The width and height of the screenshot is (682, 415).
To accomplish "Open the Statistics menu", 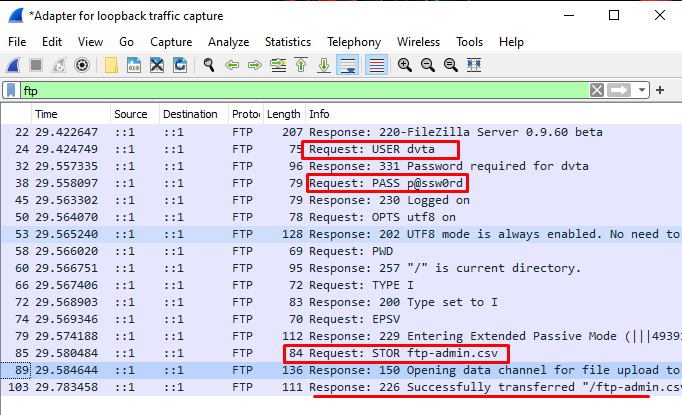I will 288,42.
